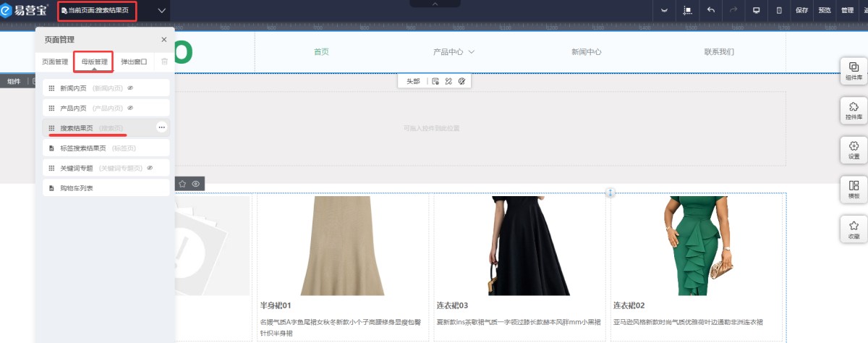The image size is (868, 343).
Task: Expand the current page selector dropdown arrow
Action: click(161, 11)
